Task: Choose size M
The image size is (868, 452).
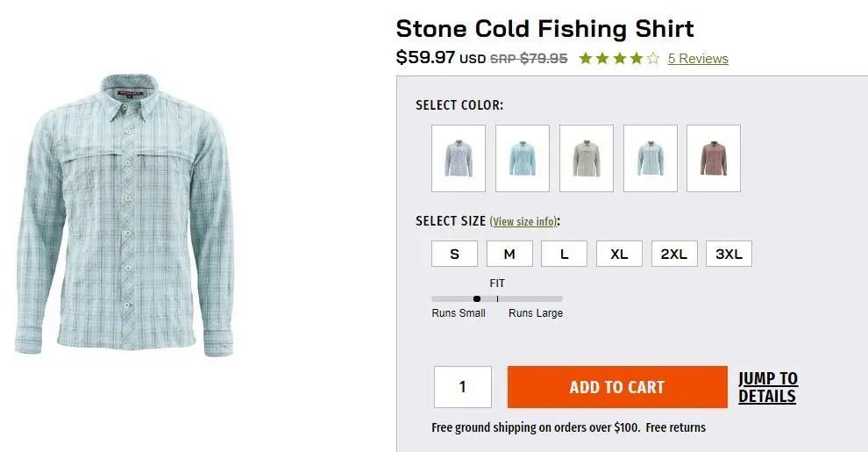Action: pos(509,255)
